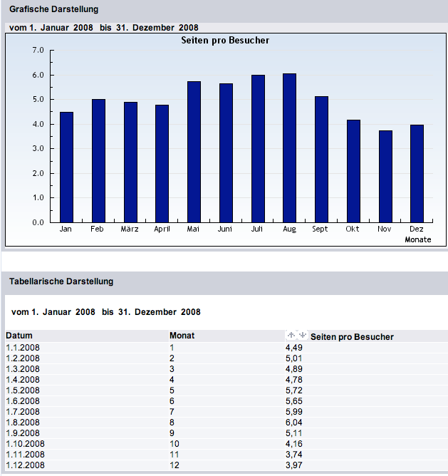448x476 pixels.
Task: Click the Monate axis label
Action: coord(418,239)
